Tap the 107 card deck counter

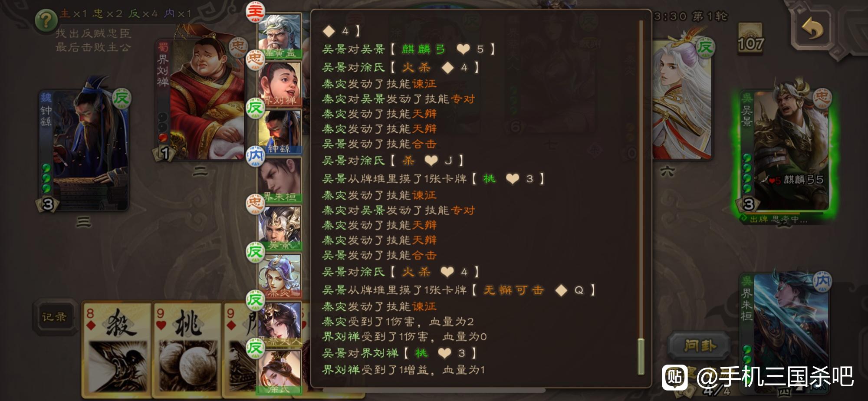(x=750, y=40)
